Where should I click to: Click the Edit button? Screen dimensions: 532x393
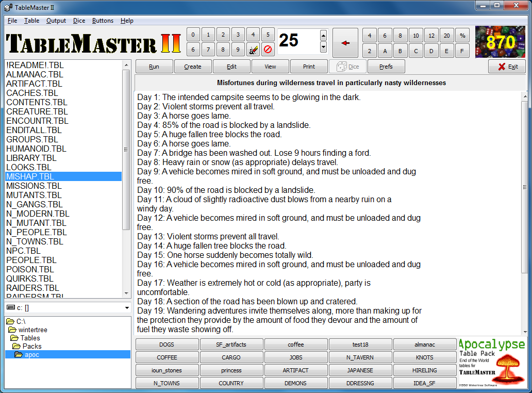(231, 67)
